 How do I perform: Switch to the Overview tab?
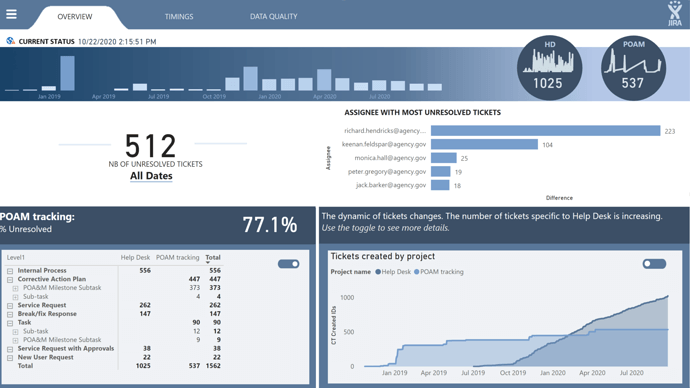75,17
